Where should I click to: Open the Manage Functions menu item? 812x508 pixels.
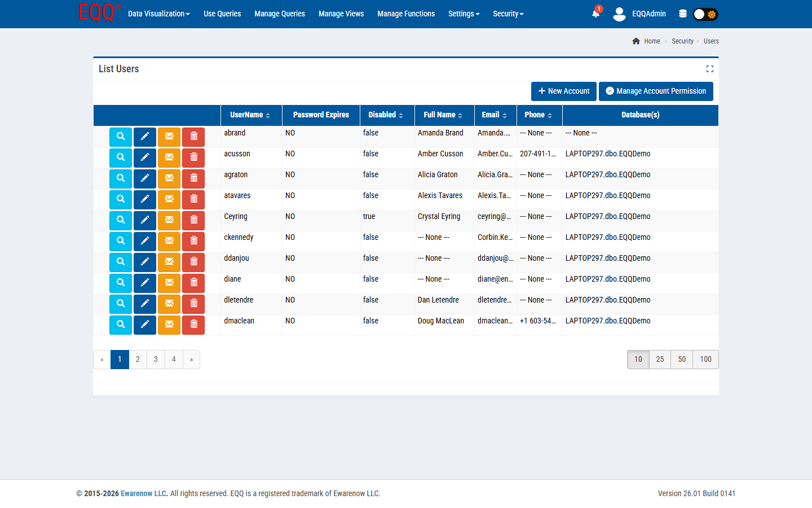(406, 14)
